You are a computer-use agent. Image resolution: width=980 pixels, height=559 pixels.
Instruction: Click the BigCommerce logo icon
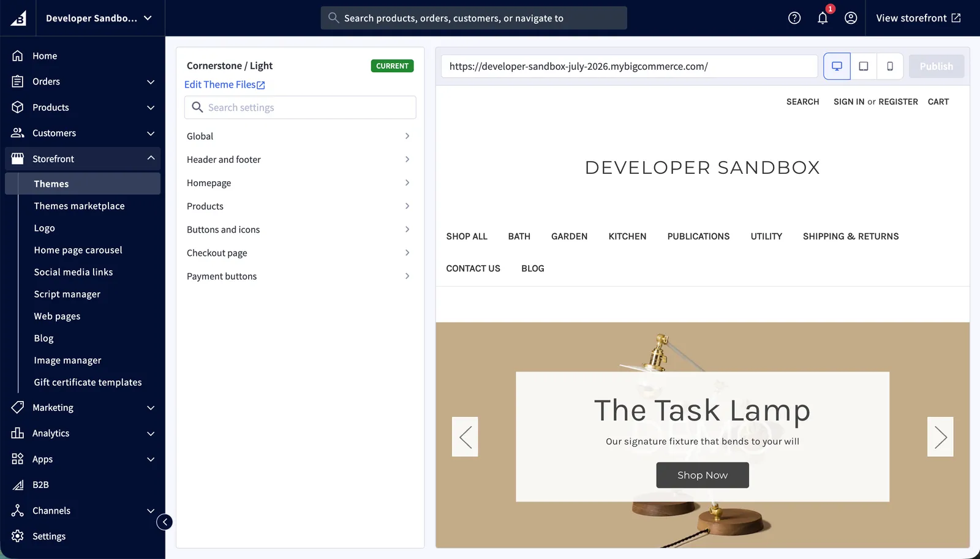coord(18,18)
